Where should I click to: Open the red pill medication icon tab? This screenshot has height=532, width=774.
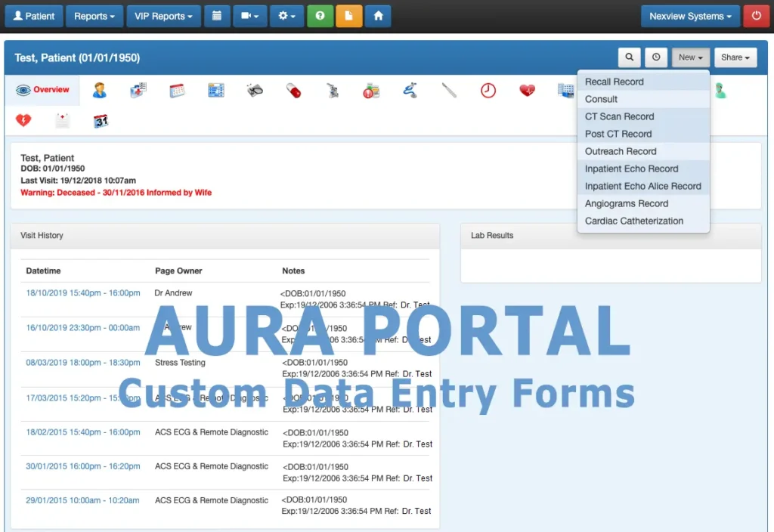(x=294, y=91)
